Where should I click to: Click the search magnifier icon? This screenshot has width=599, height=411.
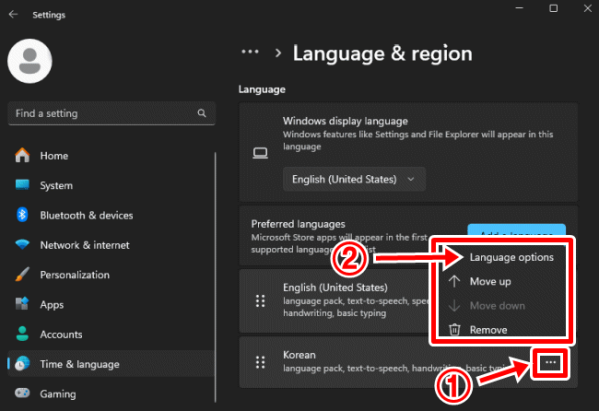click(x=202, y=113)
